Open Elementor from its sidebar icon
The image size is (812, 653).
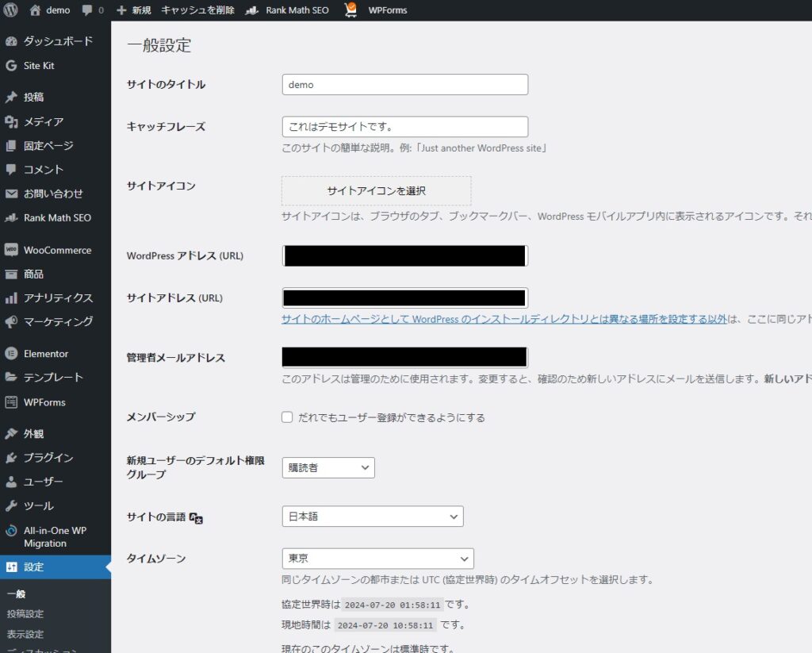coord(11,354)
